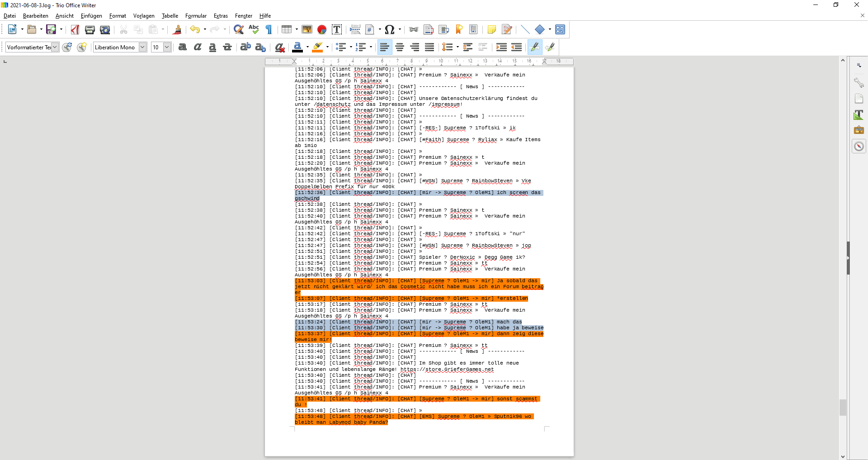Insert a bookmark
Screen dimensions: 868x460
(459, 29)
